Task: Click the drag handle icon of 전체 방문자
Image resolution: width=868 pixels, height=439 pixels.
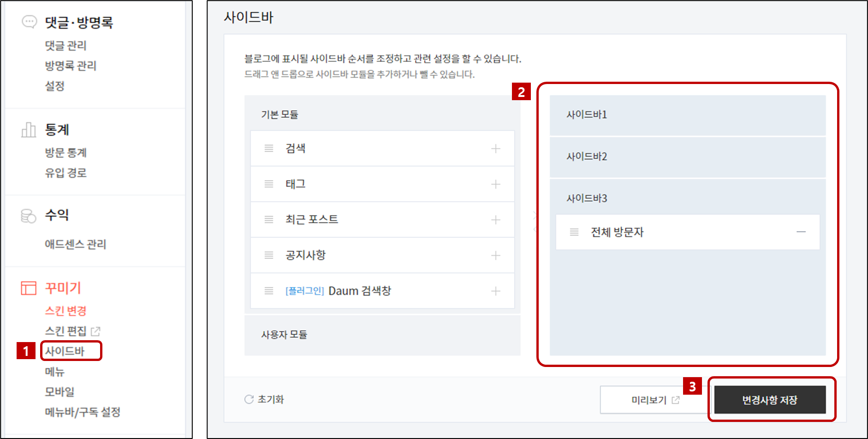Action: 574,232
